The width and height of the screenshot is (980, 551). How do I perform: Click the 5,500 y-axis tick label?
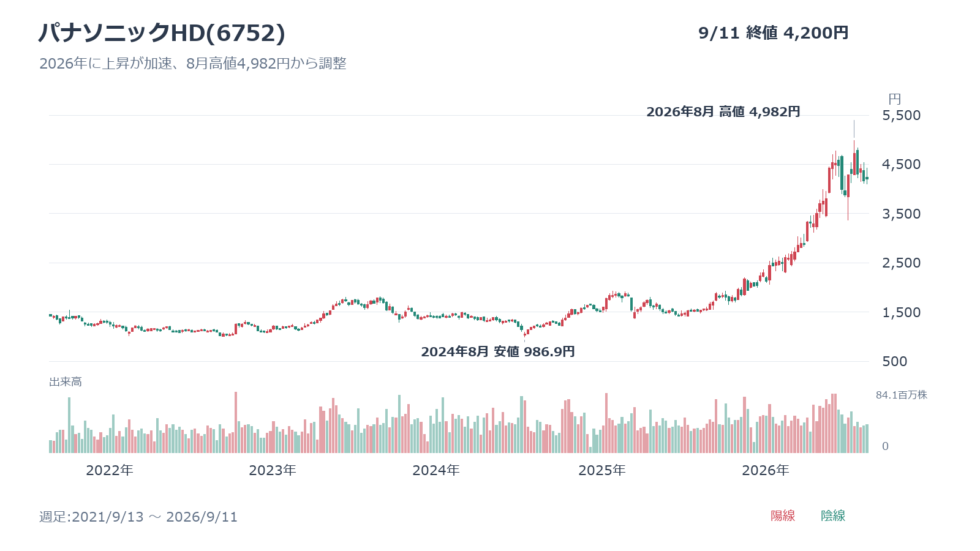[901, 115]
